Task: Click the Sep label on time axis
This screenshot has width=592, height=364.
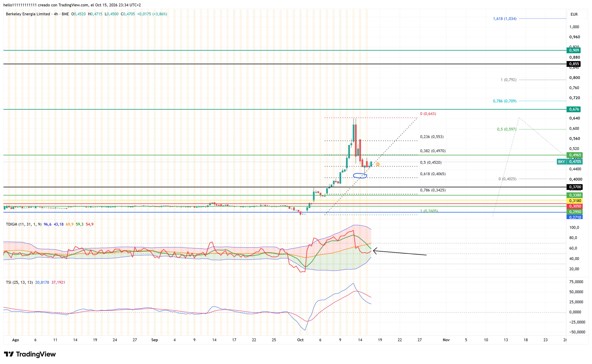Action: [x=154, y=340]
